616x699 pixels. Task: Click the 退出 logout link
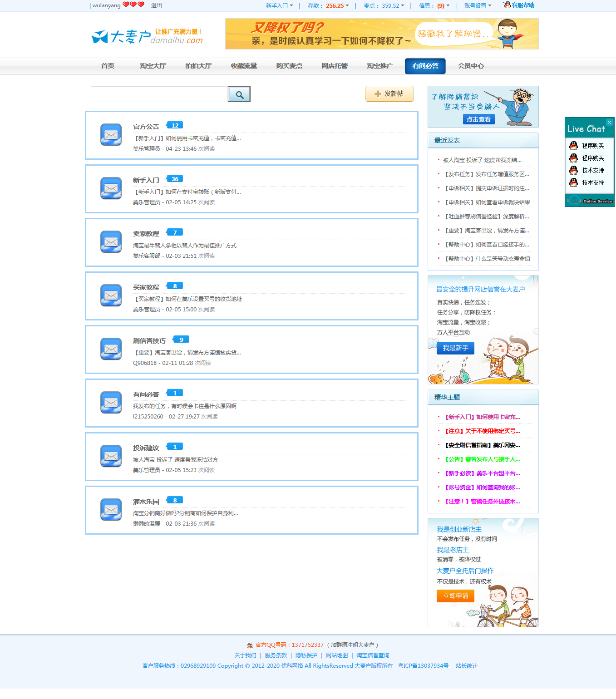[x=156, y=5]
